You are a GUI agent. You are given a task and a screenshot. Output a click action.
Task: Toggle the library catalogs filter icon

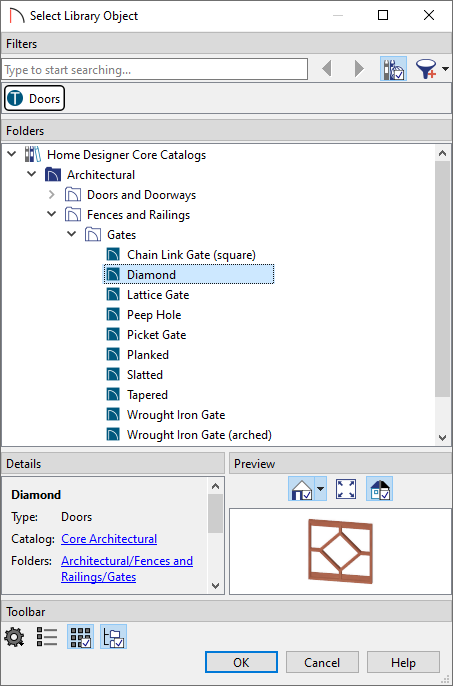click(x=393, y=69)
